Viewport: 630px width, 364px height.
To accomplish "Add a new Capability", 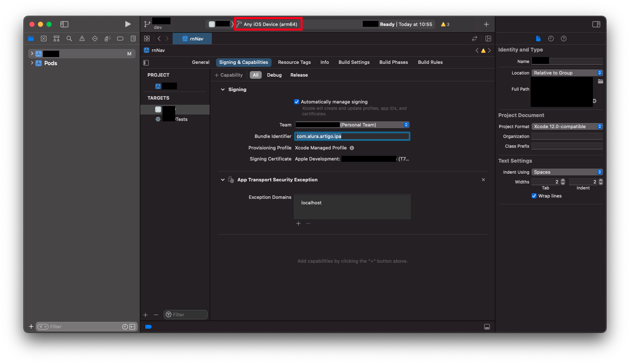I will pos(229,75).
